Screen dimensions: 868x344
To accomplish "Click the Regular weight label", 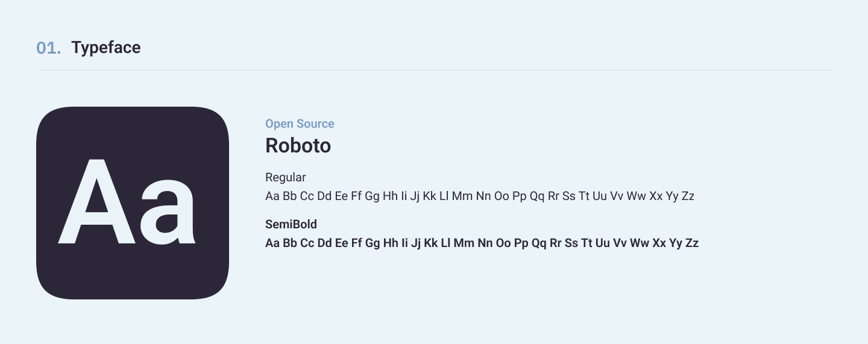I will pyautogui.click(x=285, y=177).
